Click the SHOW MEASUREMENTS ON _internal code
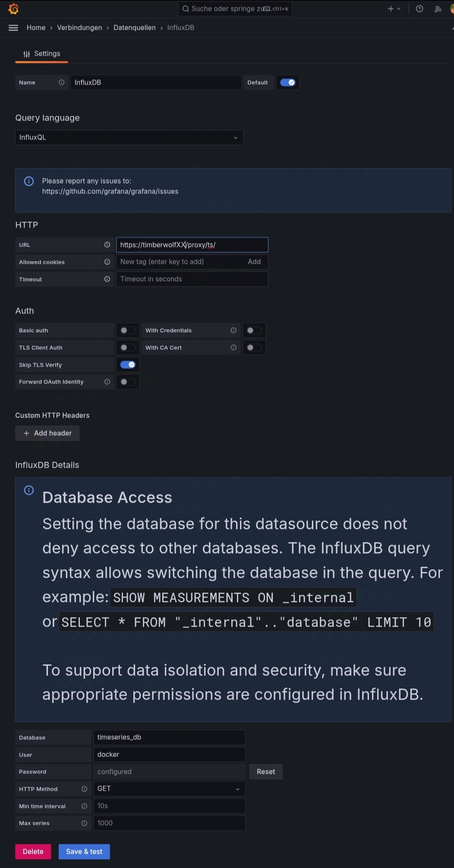This screenshot has width=454, height=868. click(233, 598)
